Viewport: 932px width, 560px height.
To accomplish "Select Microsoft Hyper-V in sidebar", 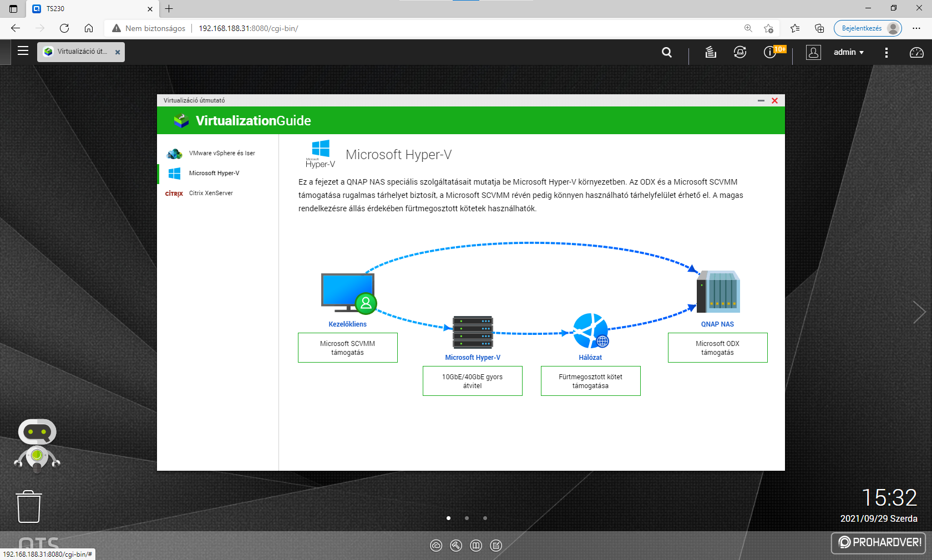I will click(218, 173).
